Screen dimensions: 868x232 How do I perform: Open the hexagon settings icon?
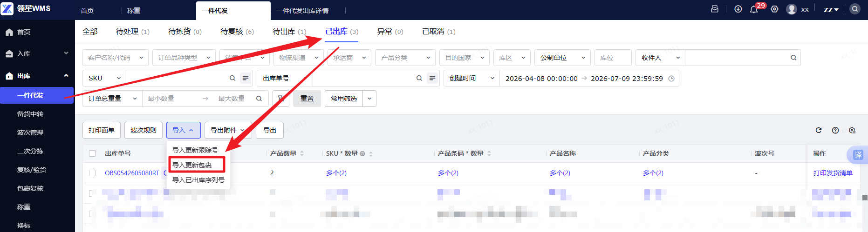pyautogui.click(x=774, y=9)
